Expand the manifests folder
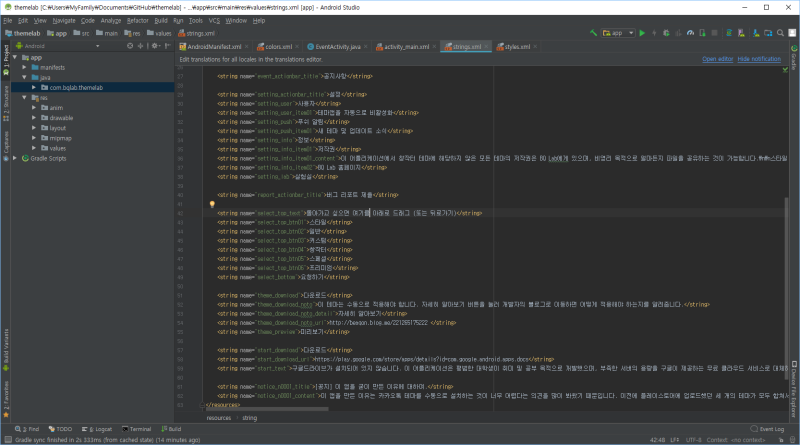The image size is (800, 445). pos(24,67)
